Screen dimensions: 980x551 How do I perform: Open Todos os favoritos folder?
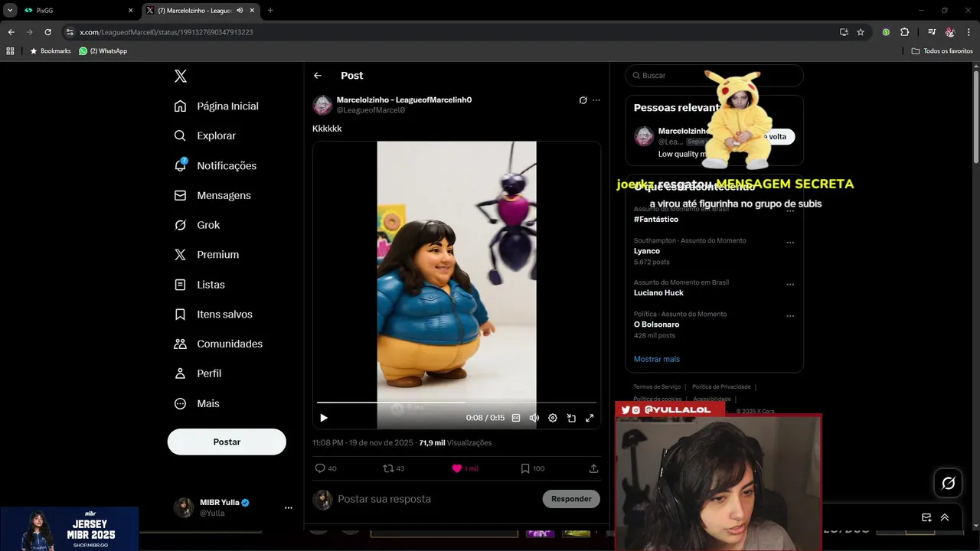pyautogui.click(x=942, y=51)
